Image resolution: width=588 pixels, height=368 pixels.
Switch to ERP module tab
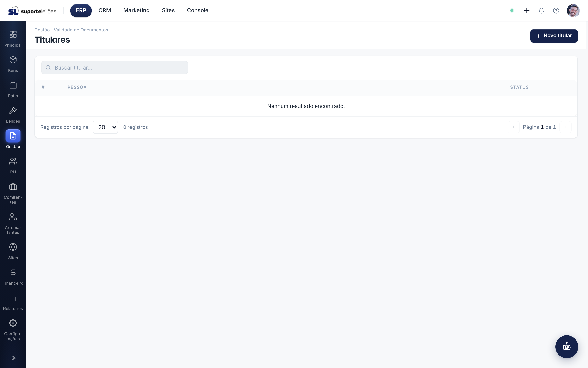81,10
